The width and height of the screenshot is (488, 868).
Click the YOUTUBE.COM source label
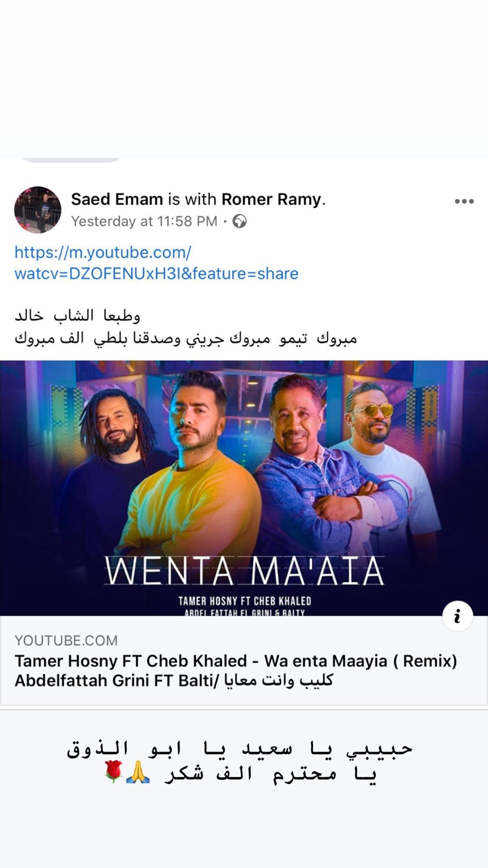[x=66, y=640]
